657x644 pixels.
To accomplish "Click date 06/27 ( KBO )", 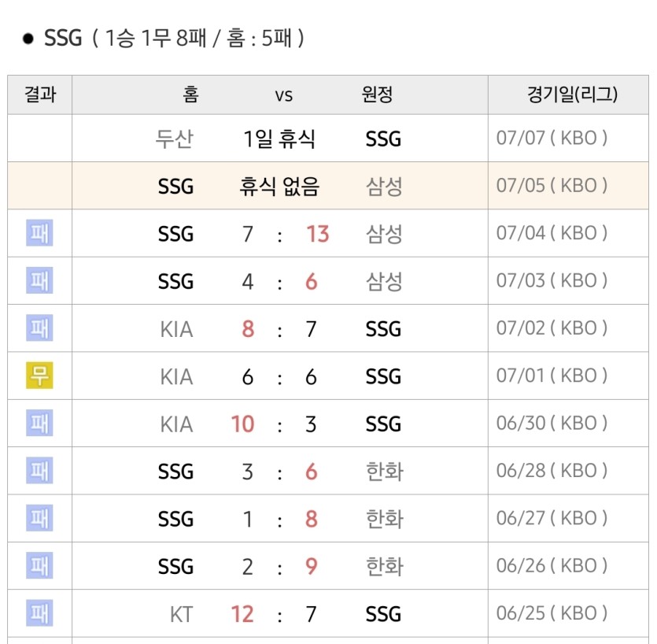I will (552, 518).
